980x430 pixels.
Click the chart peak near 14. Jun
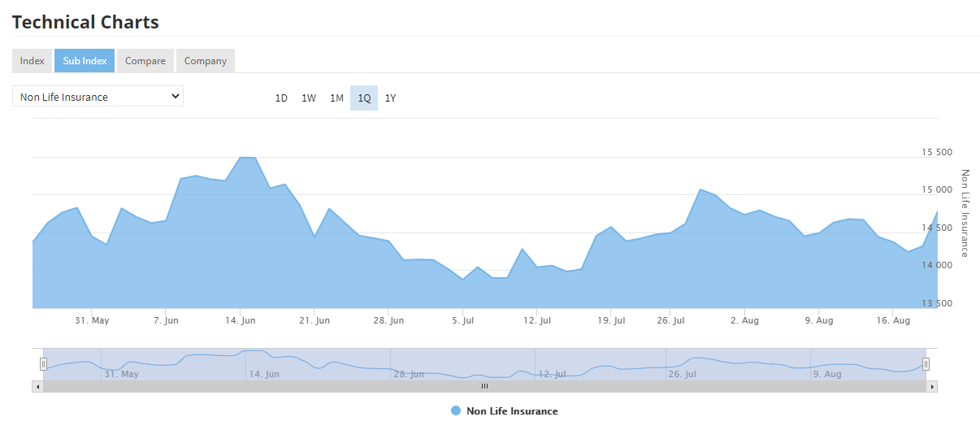click(248, 158)
